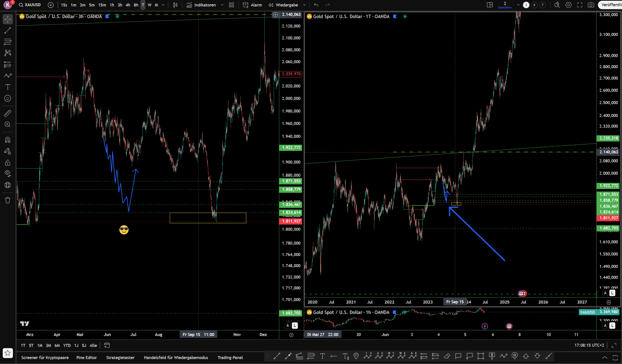622x364 pixels.
Task: Select the Fibonacci retracement tool
Action: coord(7,42)
